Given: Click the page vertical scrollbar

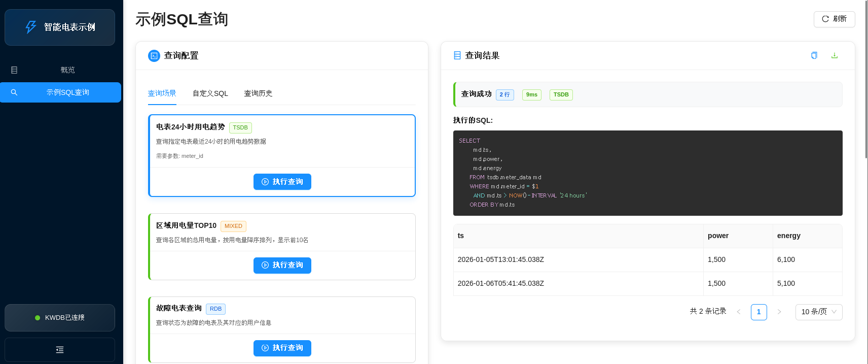Looking at the screenshot, I should 866,79.
